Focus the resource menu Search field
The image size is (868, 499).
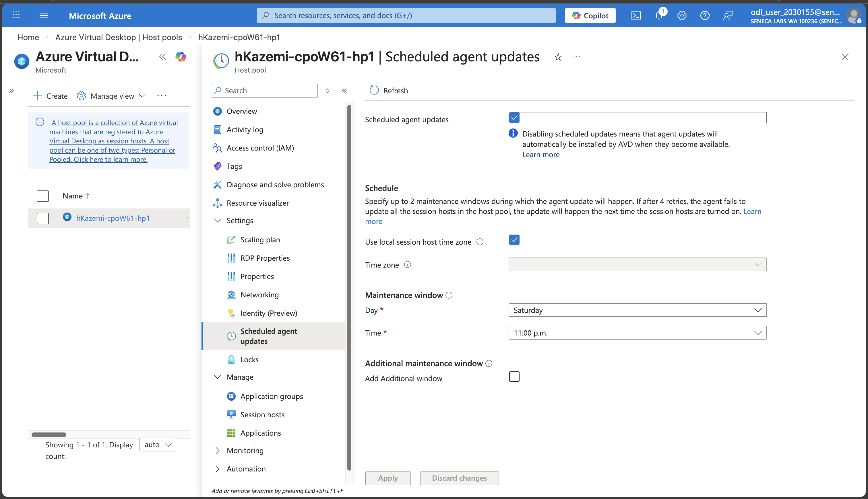264,90
